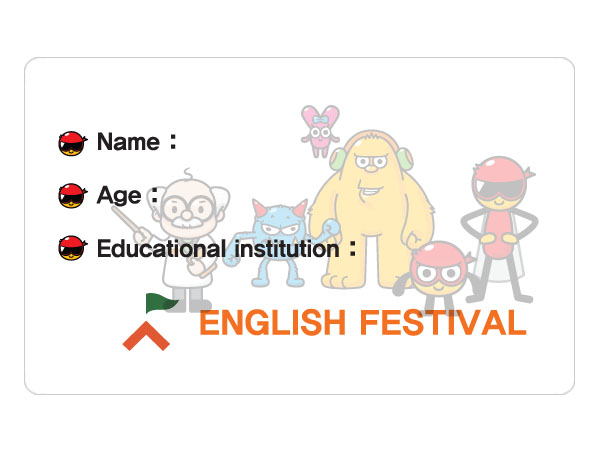Click the green flag icon
This screenshot has height=451, width=600.
(162, 303)
